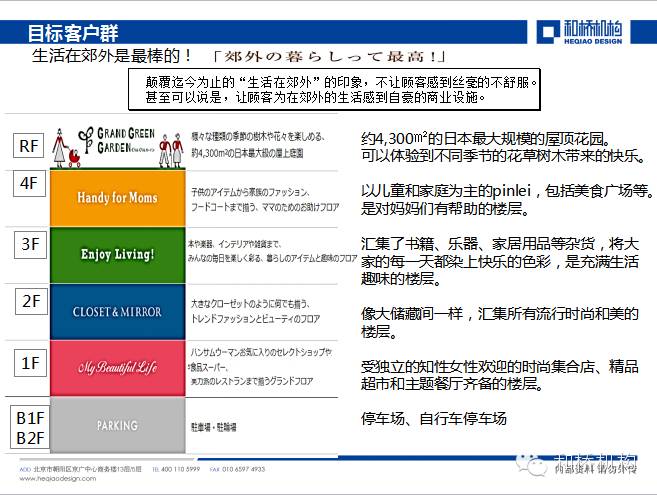Image resolution: width=657 pixels, height=495 pixels.
Task: Click the gray Parking block
Action: 118,425
